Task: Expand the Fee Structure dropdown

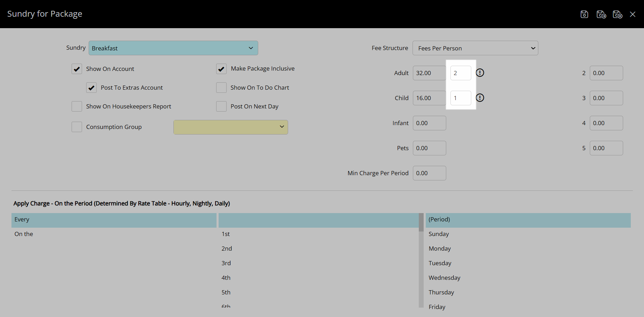Action: pyautogui.click(x=475, y=48)
